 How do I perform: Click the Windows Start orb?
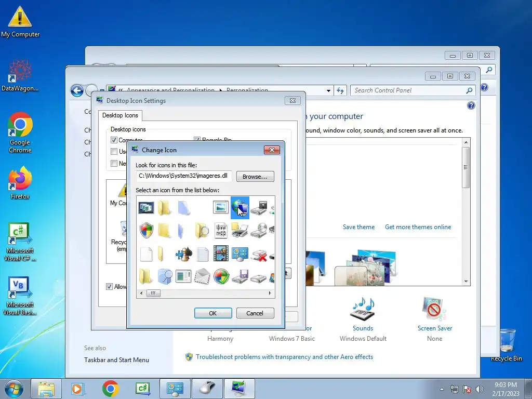tap(14, 389)
